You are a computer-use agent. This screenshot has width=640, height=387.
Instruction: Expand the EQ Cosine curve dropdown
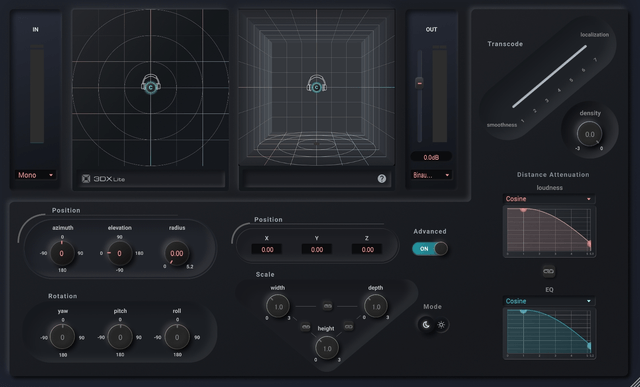549,301
